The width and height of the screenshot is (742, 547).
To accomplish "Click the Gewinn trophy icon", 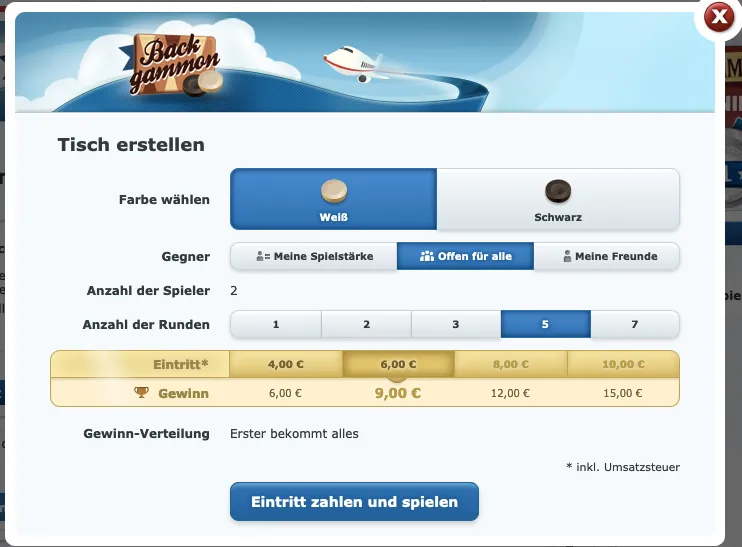I will [x=141, y=392].
